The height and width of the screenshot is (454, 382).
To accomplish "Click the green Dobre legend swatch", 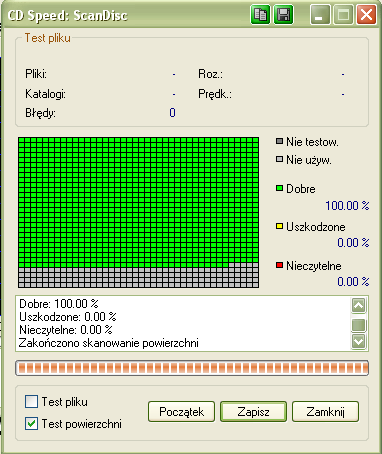I will [x=279, y=188].
